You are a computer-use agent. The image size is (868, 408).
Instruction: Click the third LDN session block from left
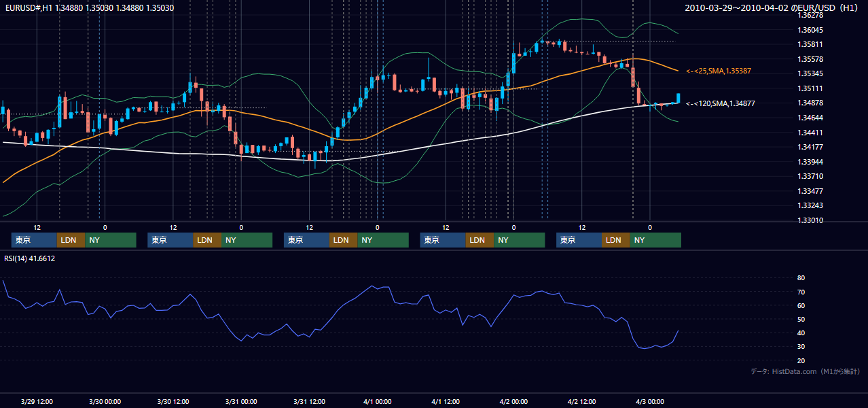[343, 240]
